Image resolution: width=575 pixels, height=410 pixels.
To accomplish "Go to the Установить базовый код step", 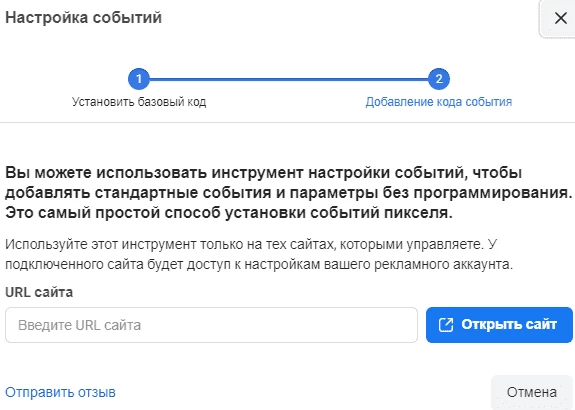I will [x=139, y=102].
